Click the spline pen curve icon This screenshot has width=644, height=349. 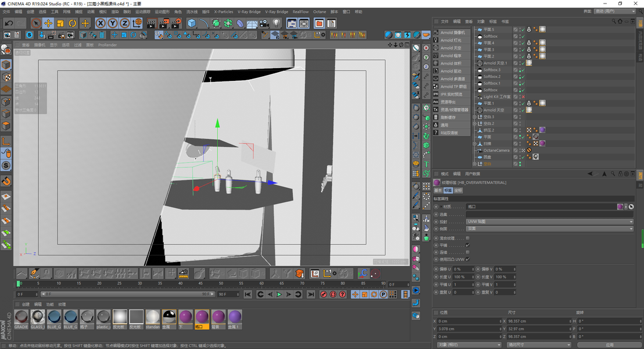(x=203, y=23)
